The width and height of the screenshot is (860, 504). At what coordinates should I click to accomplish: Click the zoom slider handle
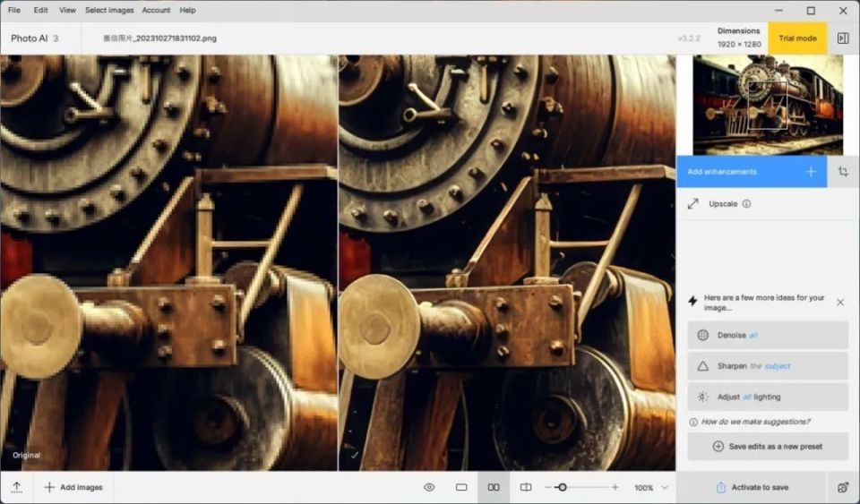pyautogui.click(x=562, y=487)
